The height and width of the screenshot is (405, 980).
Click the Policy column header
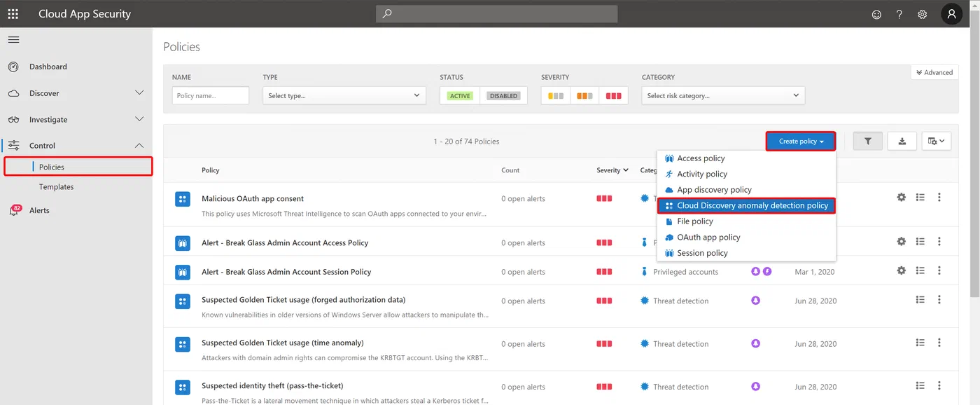point(210,170)
